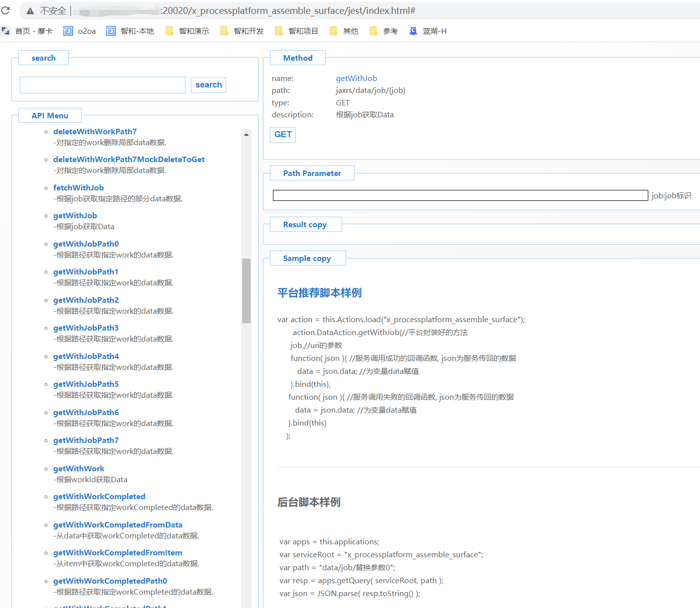Click the API Menu scroll up arrow
Viewport: 700px width, 608px height.
click(246, 134)
